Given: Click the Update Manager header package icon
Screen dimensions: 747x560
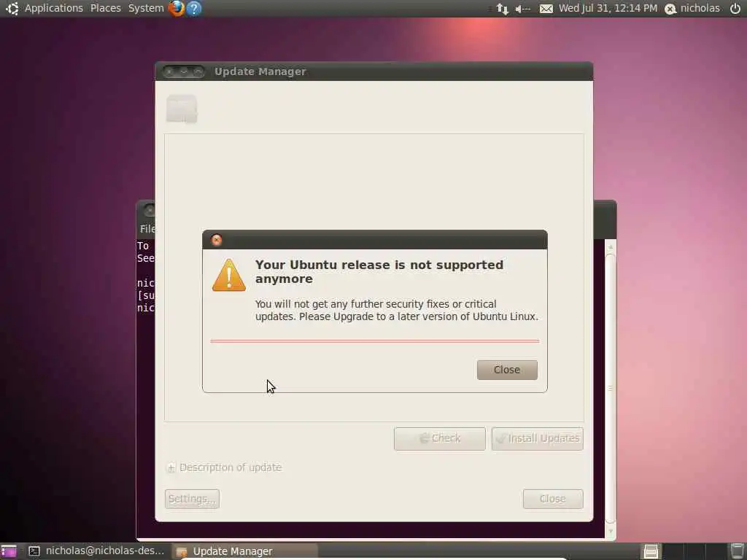Looking at the screenshot, I should click(182, 109).
